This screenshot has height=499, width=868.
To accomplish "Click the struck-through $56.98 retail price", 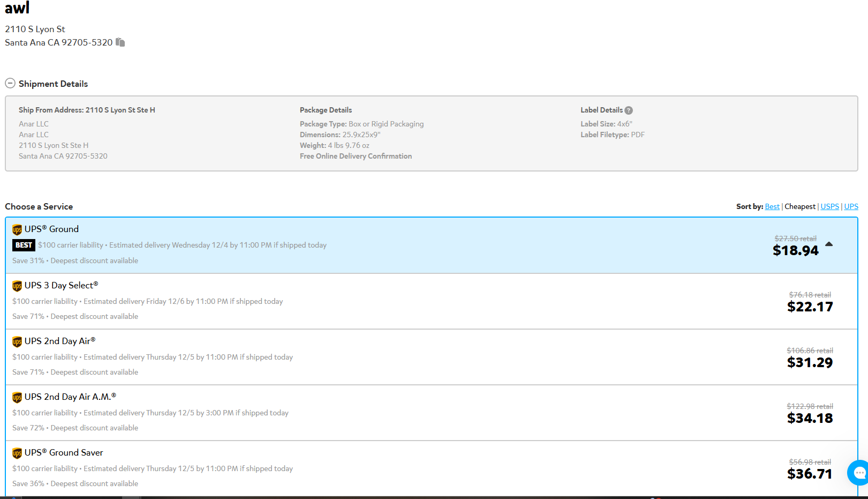I will (810, 462).
